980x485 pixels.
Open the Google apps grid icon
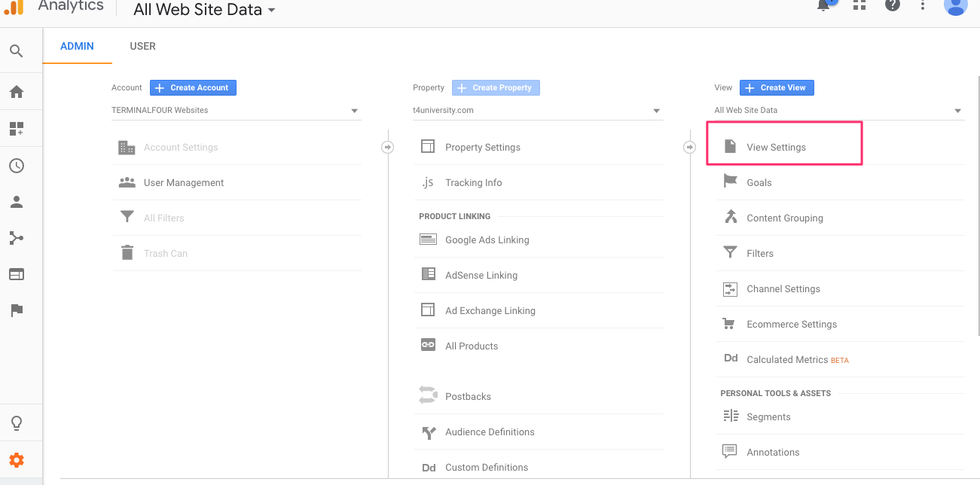pyautogui.click(x=859, y=6)
